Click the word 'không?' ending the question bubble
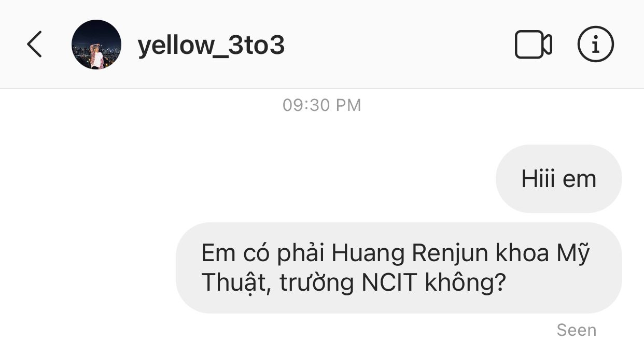This screenshot has height=356, width=644. tap(465, 283)
